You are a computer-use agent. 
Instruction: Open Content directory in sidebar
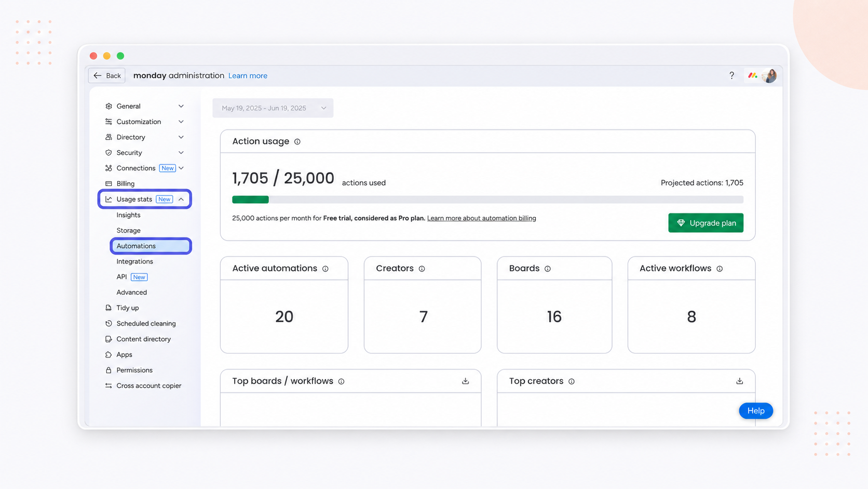(x=143, y=339)
